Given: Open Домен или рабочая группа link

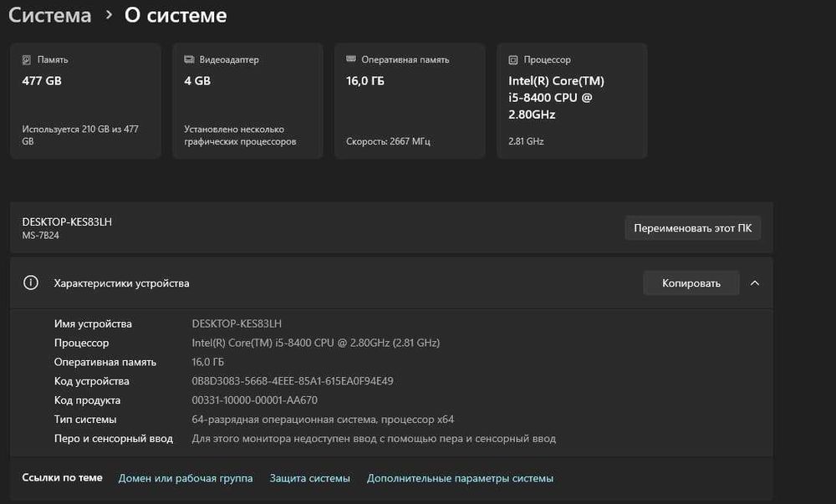Looking at the screenshot, I should point(186,478).
